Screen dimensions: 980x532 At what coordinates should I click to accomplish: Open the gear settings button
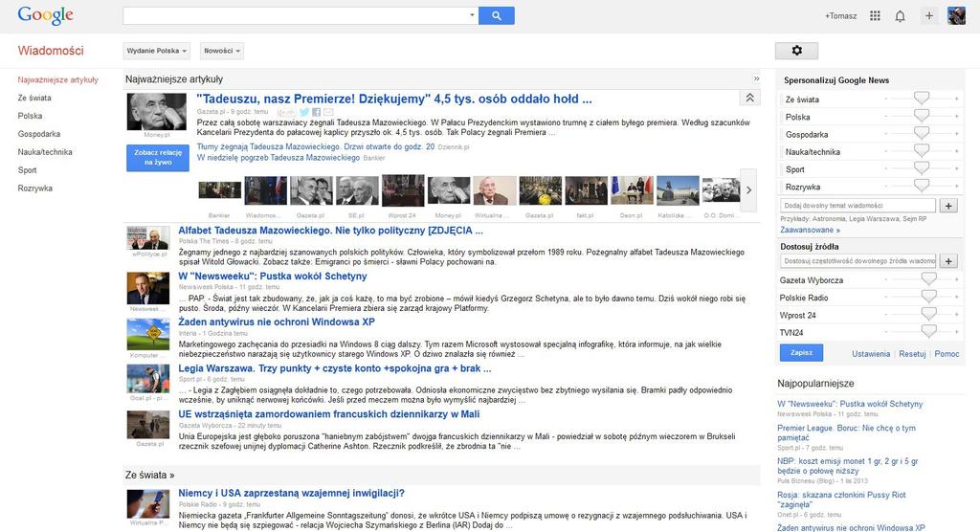point(796,51)
